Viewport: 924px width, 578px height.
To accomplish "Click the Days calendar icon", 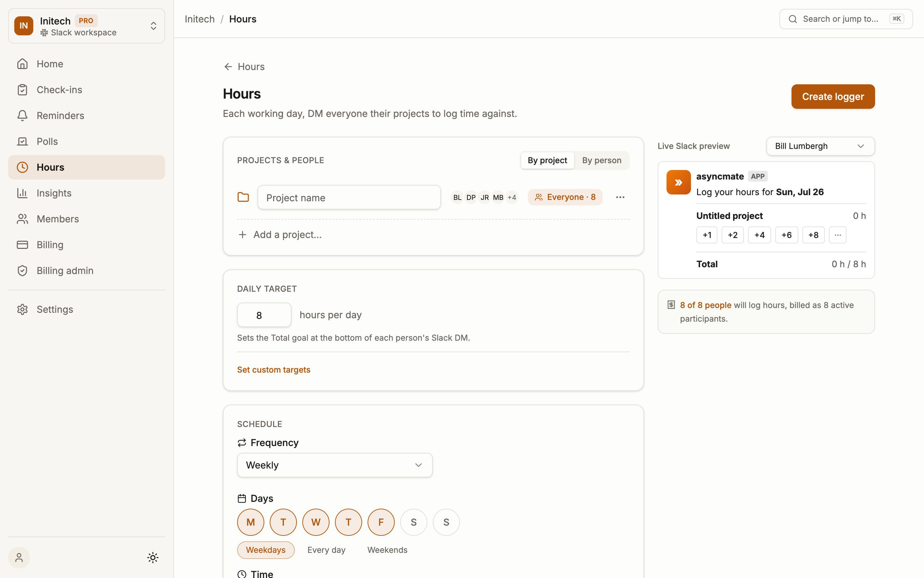I will click(242, 498).
